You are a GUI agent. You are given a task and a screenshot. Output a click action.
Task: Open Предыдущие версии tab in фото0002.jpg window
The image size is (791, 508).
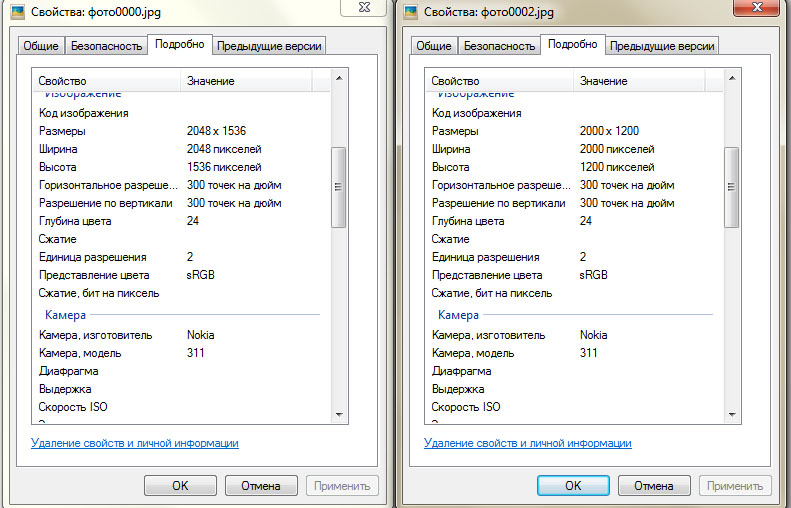662,46
